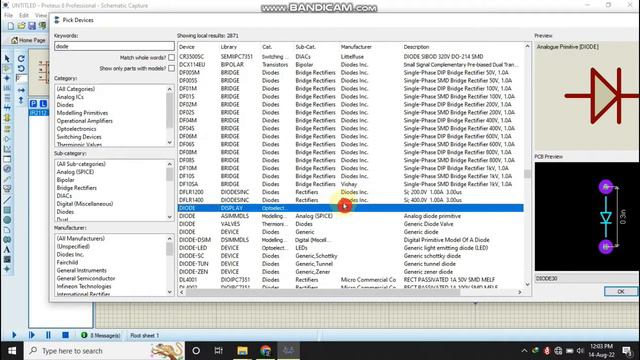640x360 pixels.
Task: Open the 8 Message(s) log indicator
Action: 100,336
